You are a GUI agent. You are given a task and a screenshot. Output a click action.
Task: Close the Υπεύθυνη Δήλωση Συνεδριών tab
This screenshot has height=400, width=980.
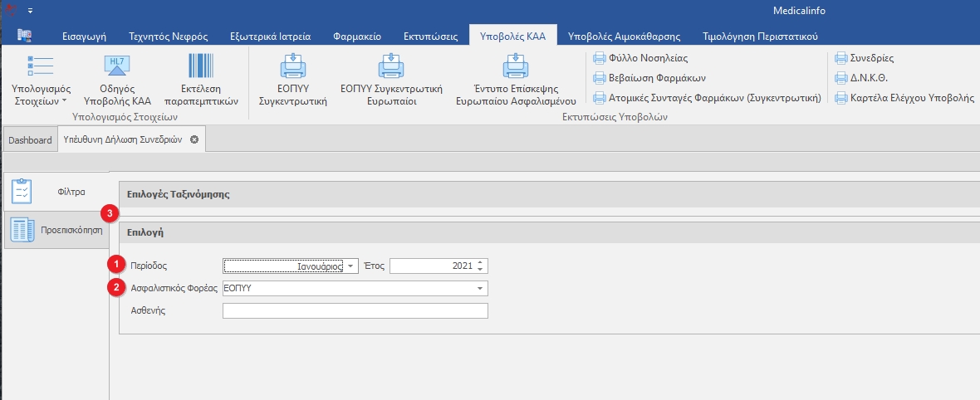(194, 140)
